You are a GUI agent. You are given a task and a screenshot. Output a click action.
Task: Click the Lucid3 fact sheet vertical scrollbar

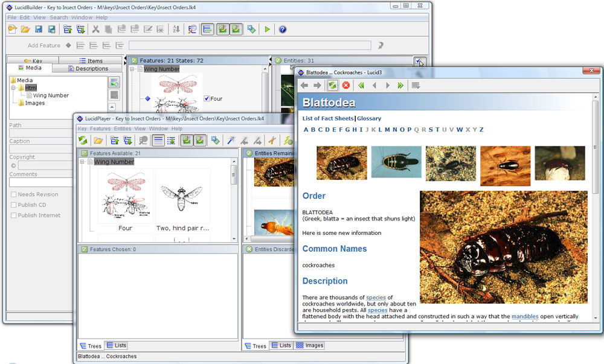coord(596,207)
